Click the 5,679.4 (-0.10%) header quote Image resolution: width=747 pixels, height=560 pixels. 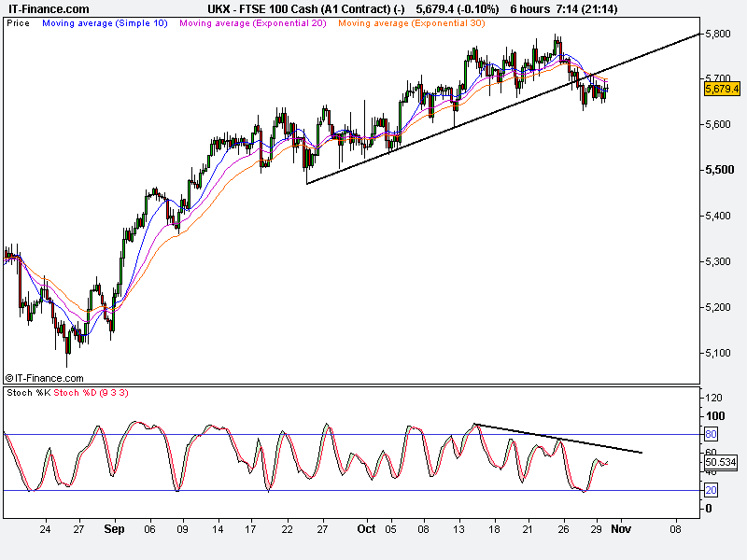(458, 9)
